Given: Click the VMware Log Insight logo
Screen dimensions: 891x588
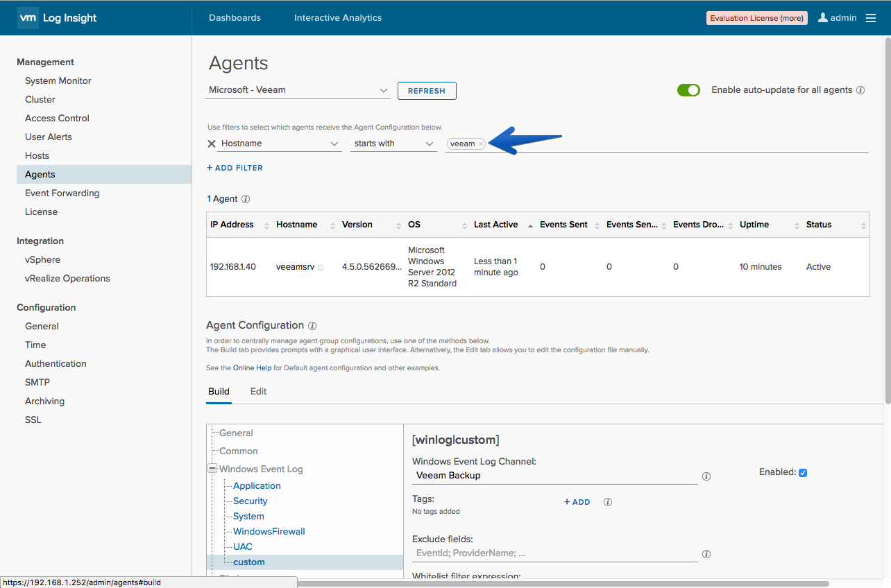Looking at the screenshot, I should (x=58, y=18).
